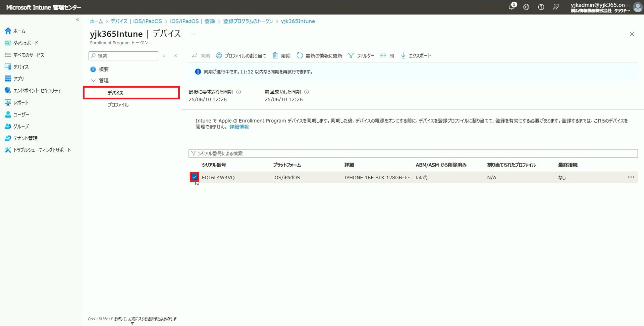Open すべてのサービス in the sidebar
The height and width of the screenshot is (326, 644).
pyautogui.click(x=24, y=55)
